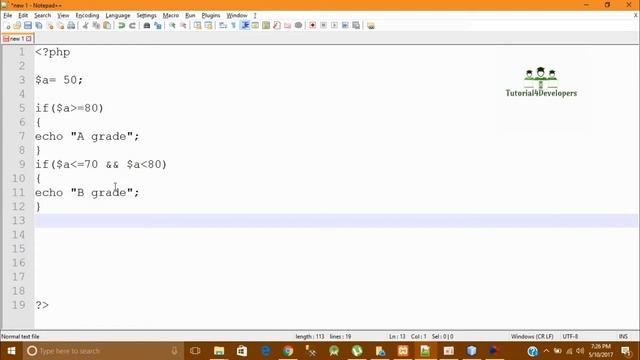Start macro recording with red dot icon
This screenshot has width=640, height=360.
click(x=313, y=26)
